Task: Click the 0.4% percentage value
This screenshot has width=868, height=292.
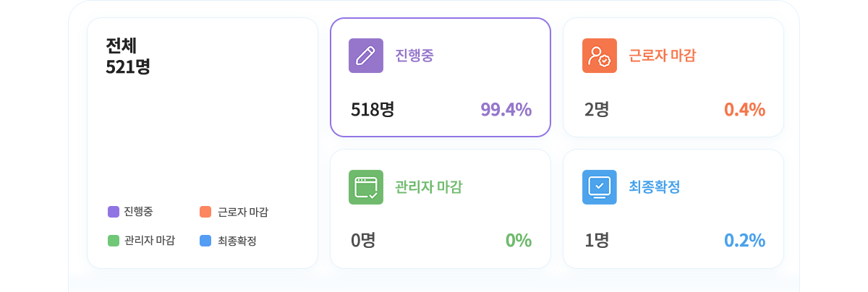Action: pos(744,109)
